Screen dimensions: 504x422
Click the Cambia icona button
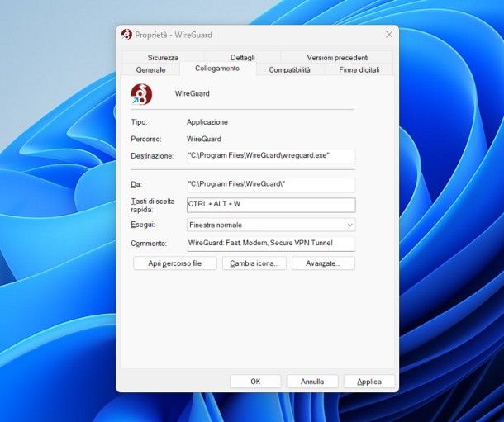click(254, 263)
